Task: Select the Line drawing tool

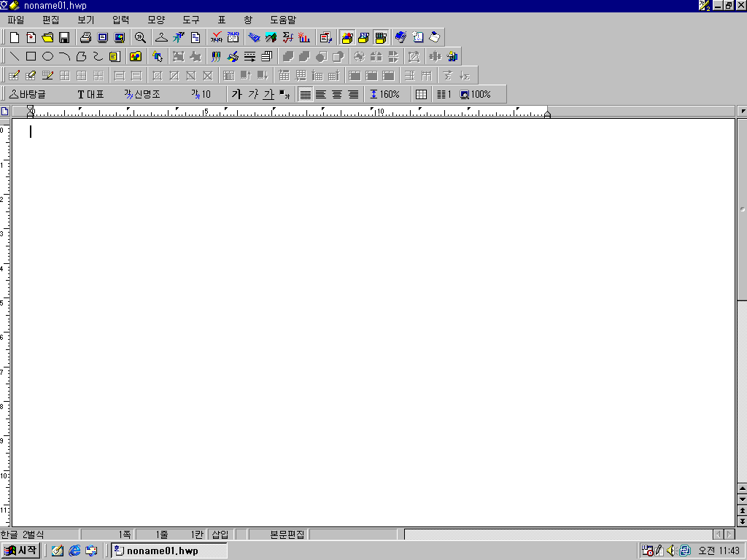Action: pos(15,57)
